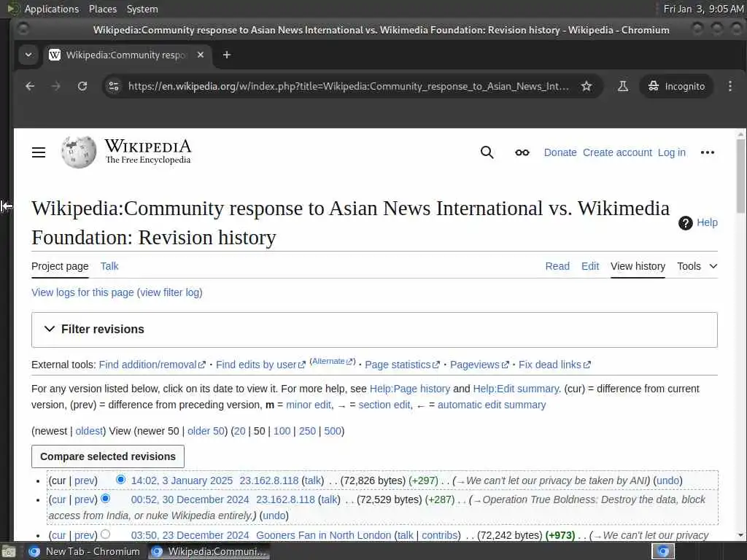Open the Wikipedia main menu hamburger icon
Screen dimensions: 747x560
coord(39,152)
